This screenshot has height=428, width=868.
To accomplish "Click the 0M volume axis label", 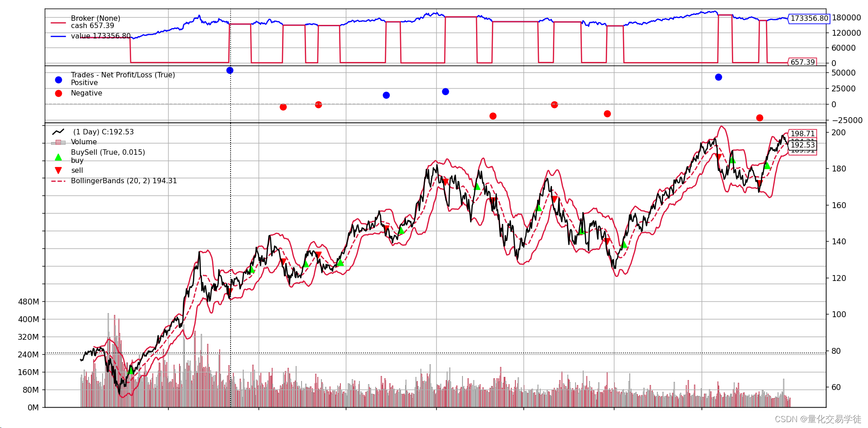I will 33,407.
